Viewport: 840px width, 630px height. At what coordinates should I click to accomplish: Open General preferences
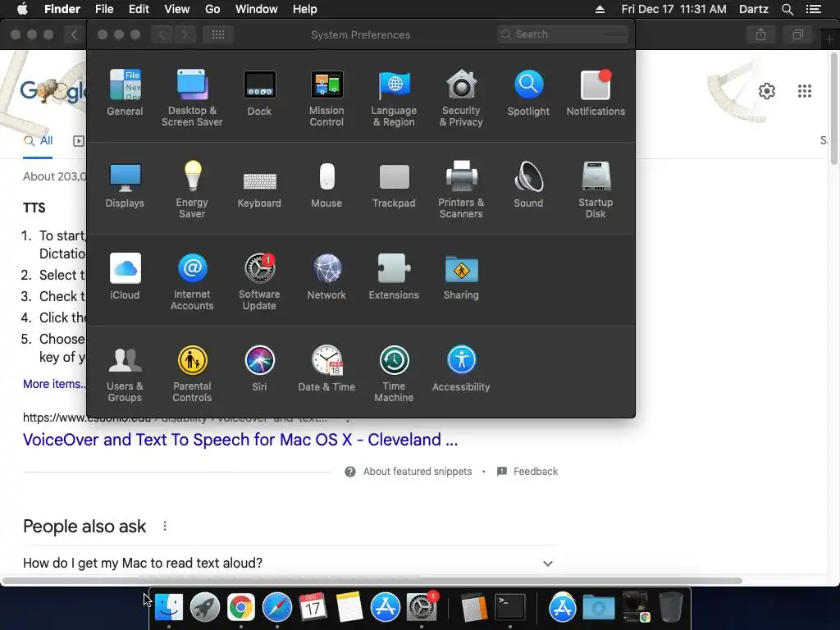[125, 92]
